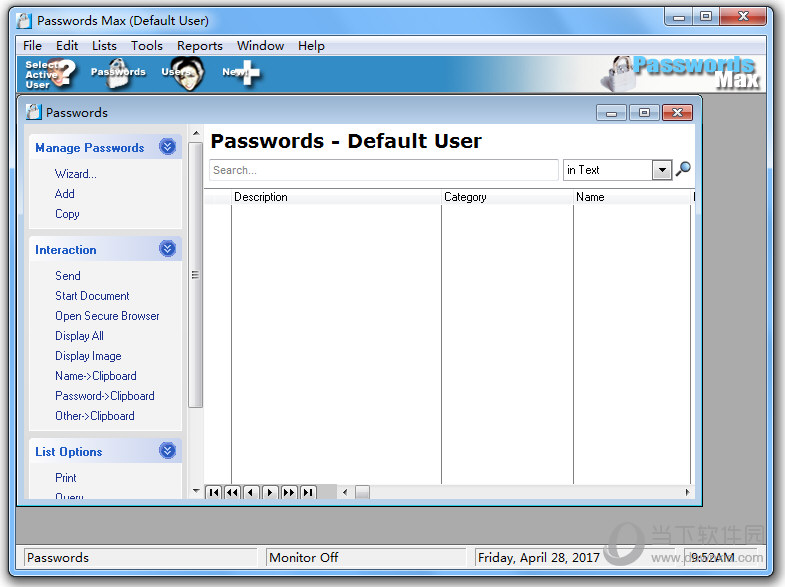Go to next record arrow
Viewport: 785px width, 587px height.
tap(270, 492)
